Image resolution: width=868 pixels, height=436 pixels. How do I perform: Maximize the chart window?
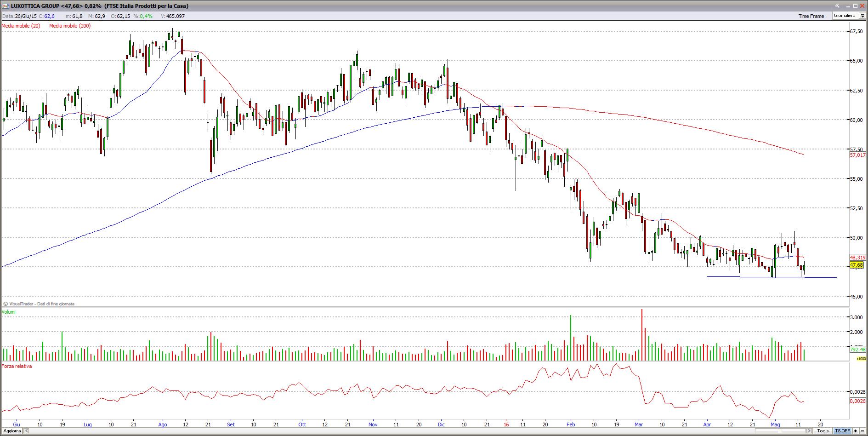(x=856, y=6)
